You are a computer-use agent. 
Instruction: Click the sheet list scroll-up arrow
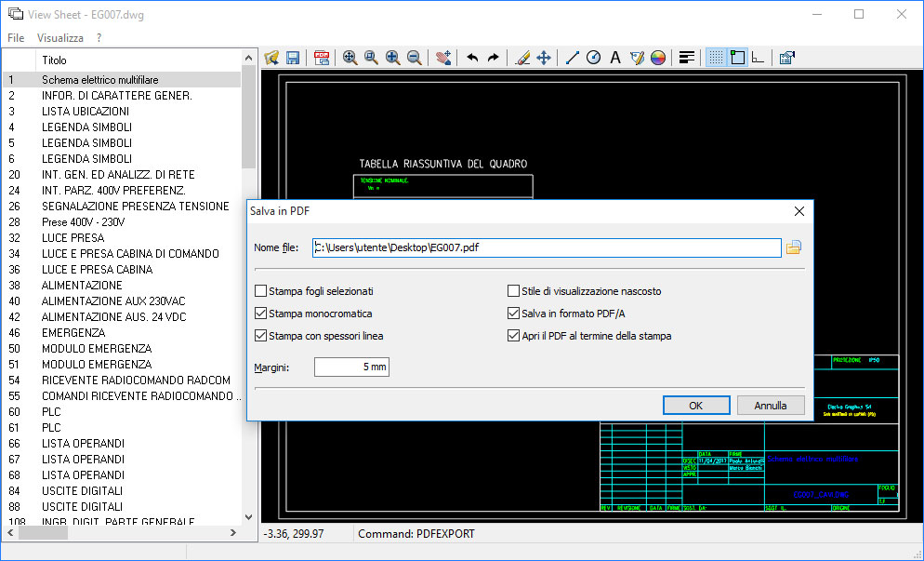click(x=249, y=58)
